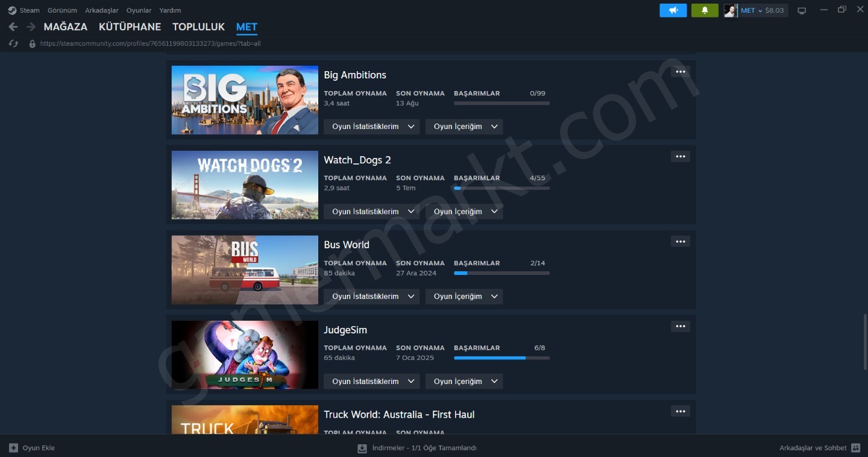Screen dimensions: 868x457
Task: Click the back navigation arrow
Action: [13, 27]
